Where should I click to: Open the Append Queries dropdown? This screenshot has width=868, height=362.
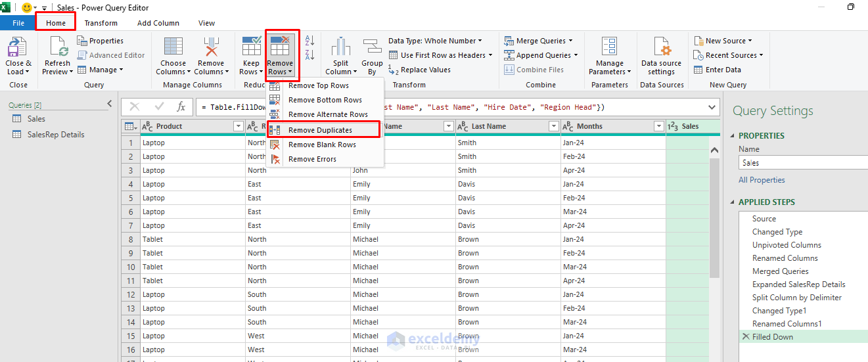(x=541, y=55)
